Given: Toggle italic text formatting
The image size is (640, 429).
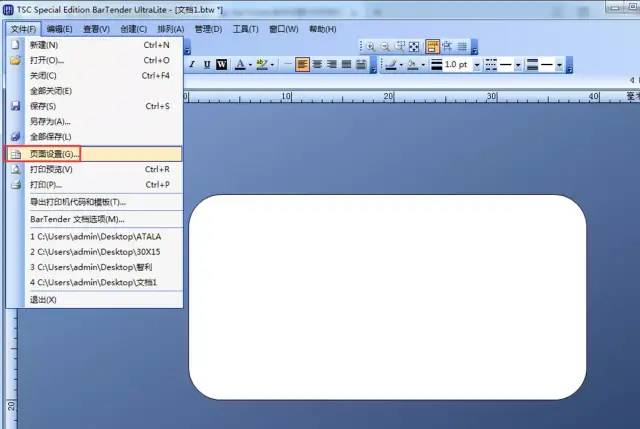Looking at the screenshot, I should [192, 64].
